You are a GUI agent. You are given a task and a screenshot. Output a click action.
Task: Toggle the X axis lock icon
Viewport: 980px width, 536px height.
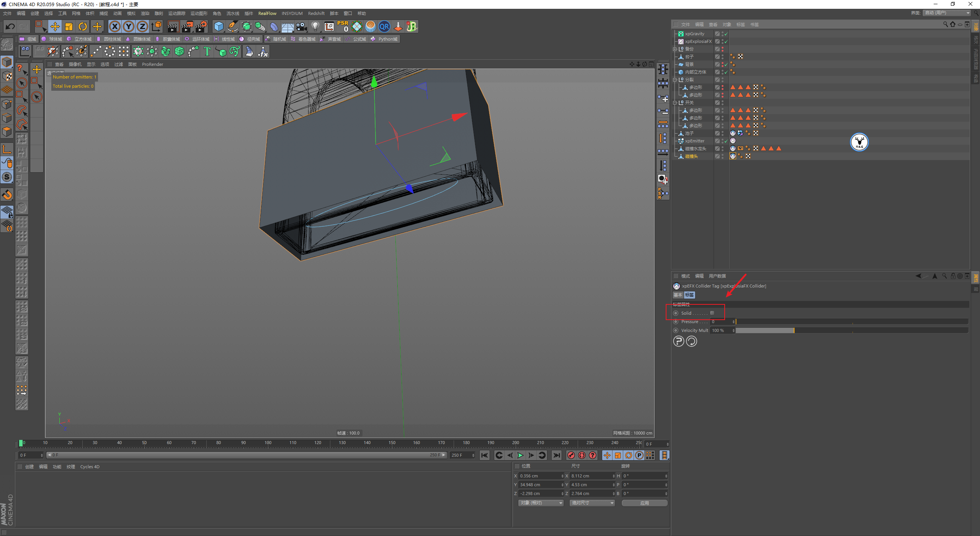(114, 26)
